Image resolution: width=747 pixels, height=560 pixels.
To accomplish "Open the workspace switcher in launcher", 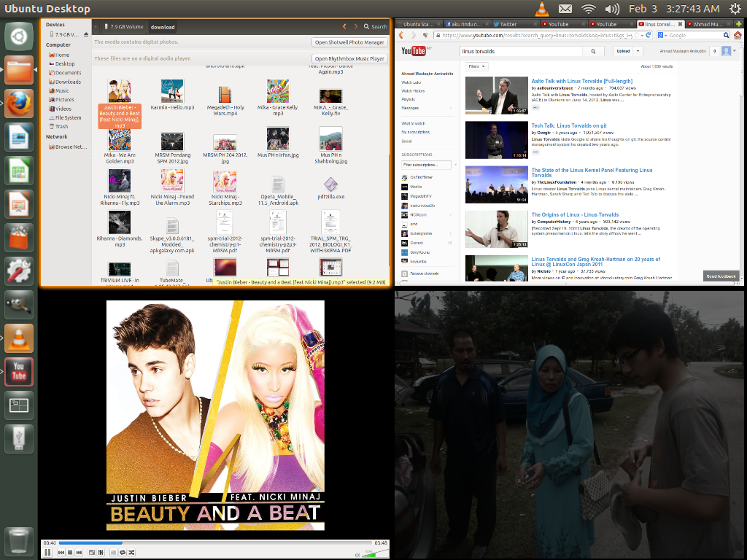I will pyautogui.click(x=18, y=405).
